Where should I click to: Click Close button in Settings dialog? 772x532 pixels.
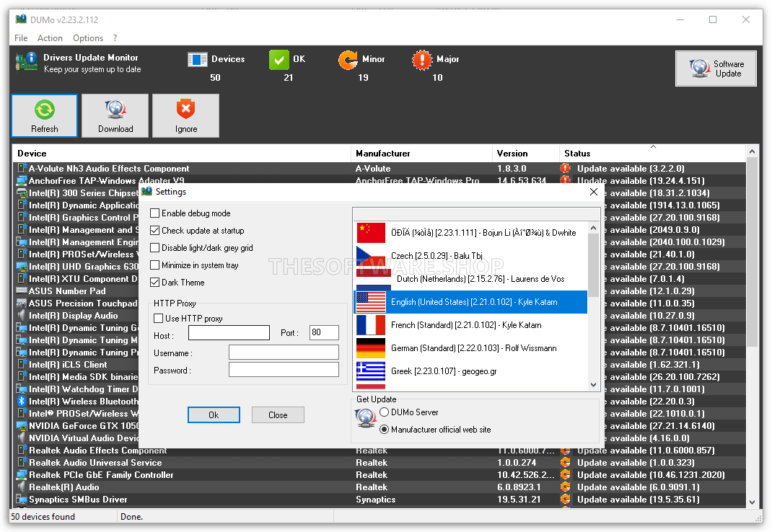tap(278, 415)
